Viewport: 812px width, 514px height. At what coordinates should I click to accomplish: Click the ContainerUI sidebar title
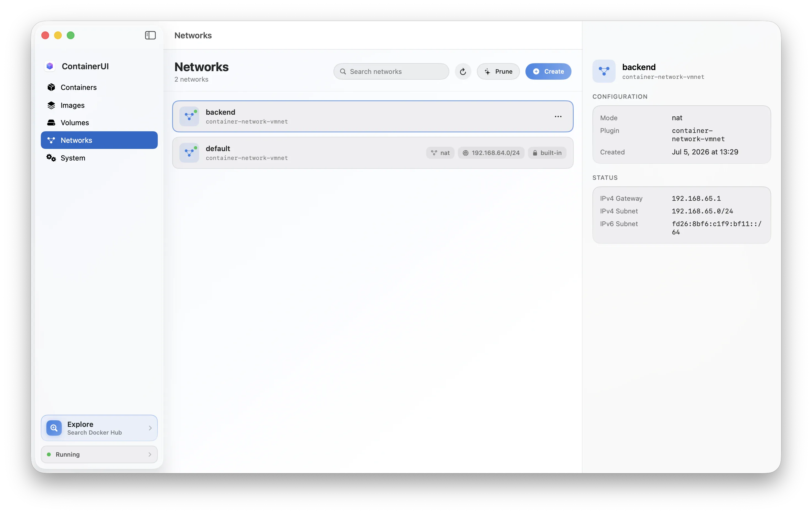(85, 66)
